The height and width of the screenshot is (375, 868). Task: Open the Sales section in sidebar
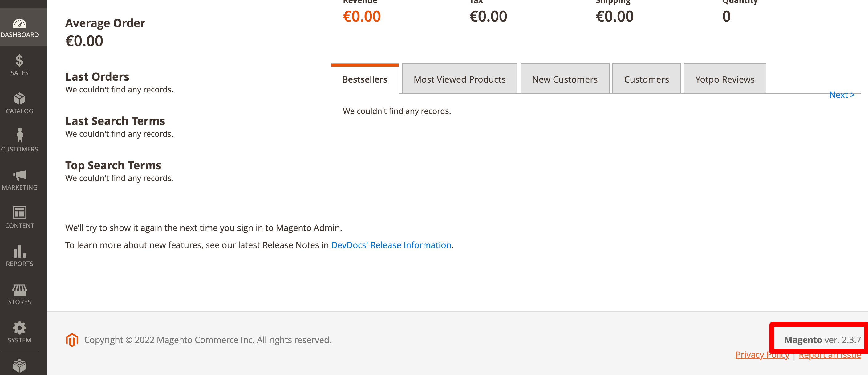pyautogui.click(x=19, y=65)
